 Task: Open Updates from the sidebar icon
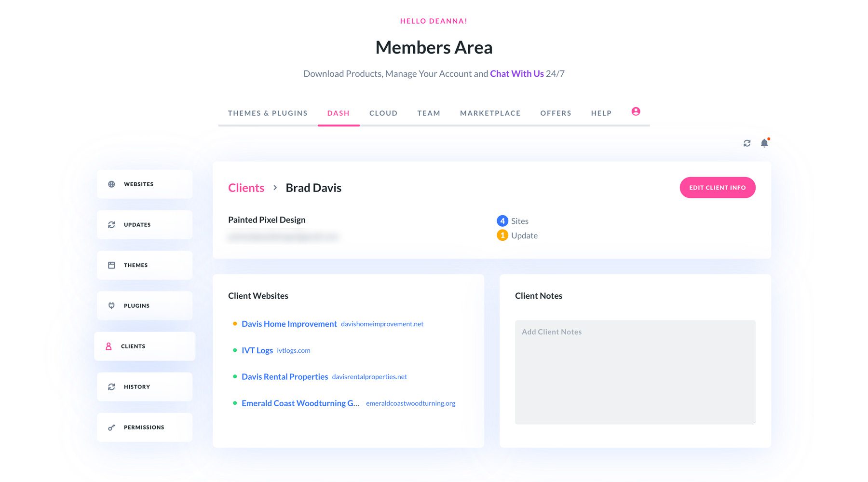pyautogui.click(x=111, y=224)
